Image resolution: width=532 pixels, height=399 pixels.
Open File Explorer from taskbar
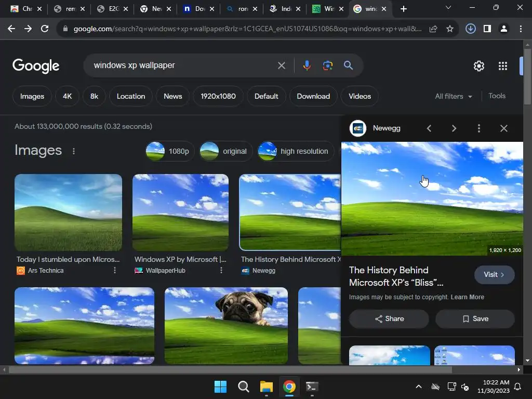[267, 387]
